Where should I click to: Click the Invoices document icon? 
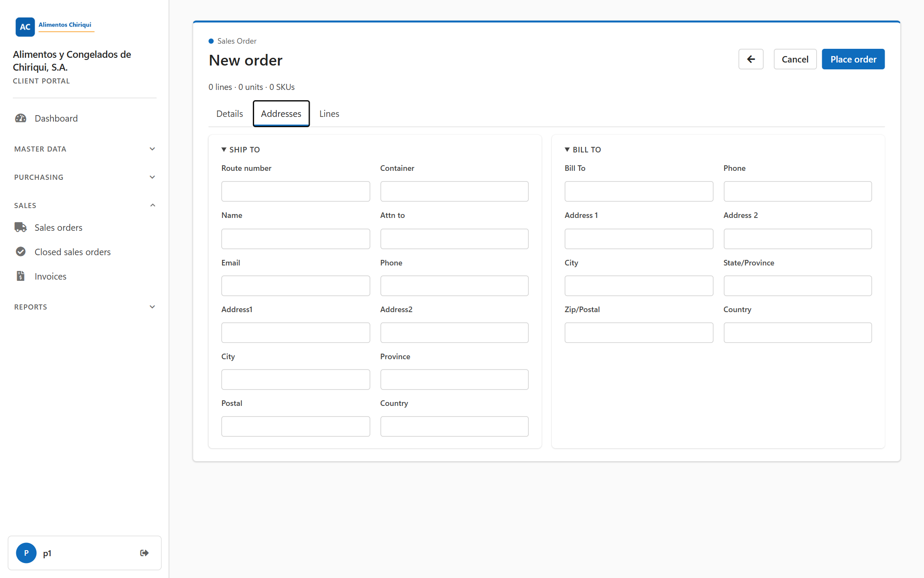click(x=21, y=276)
